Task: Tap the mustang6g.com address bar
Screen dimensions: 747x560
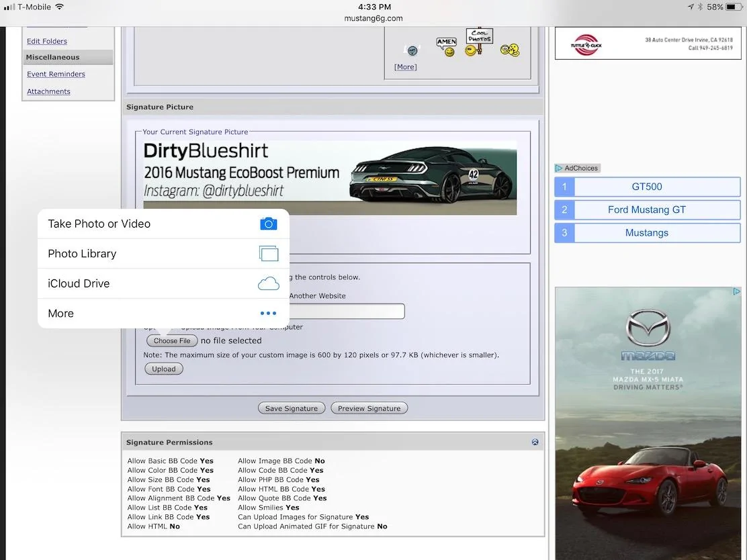Action: [373, 19]
